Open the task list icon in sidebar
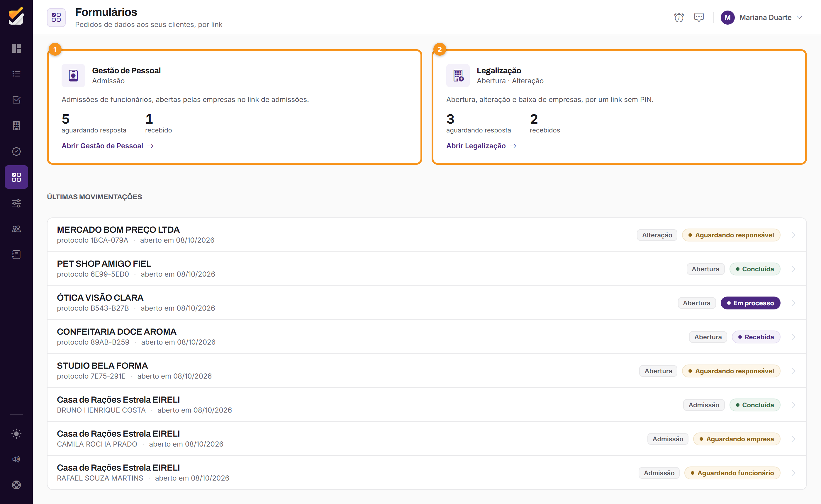Image resolution: width=821 pixels, height=504 pixels. [x=16, y=74]
